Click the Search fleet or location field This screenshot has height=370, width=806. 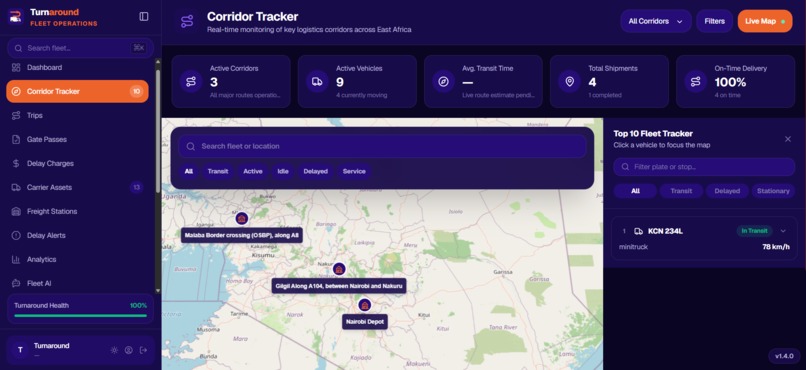[x=382, y=146]
